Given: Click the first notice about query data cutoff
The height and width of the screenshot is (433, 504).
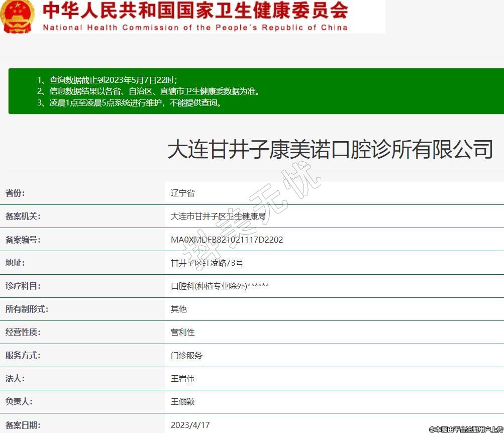Looking at the screenshot, I should click(108, 80).
